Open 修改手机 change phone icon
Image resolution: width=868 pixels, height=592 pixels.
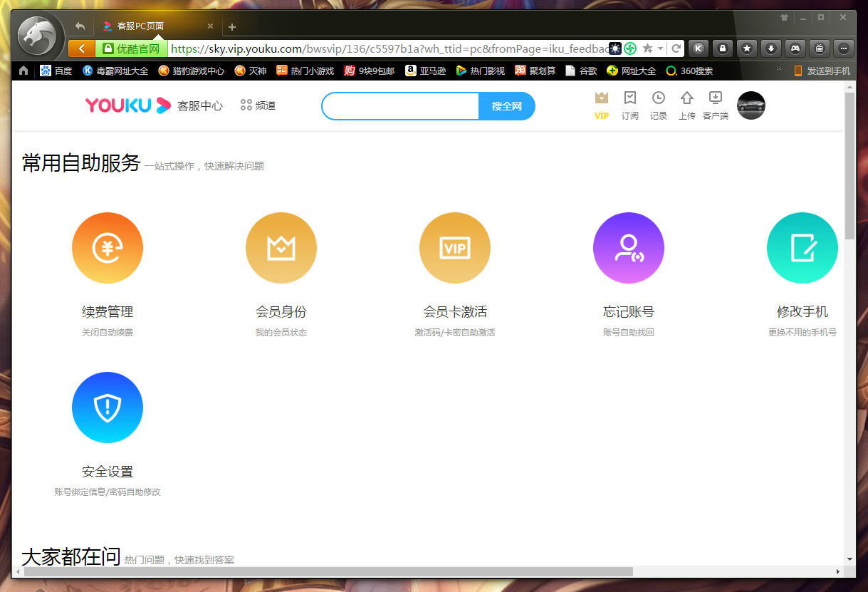(802, 248)
